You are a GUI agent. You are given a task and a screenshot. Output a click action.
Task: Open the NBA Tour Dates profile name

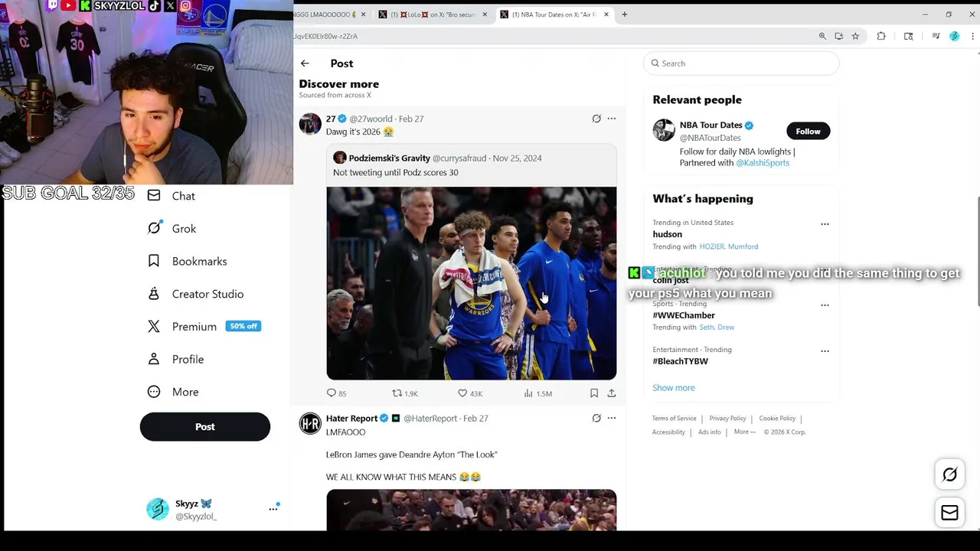point(711,126)
